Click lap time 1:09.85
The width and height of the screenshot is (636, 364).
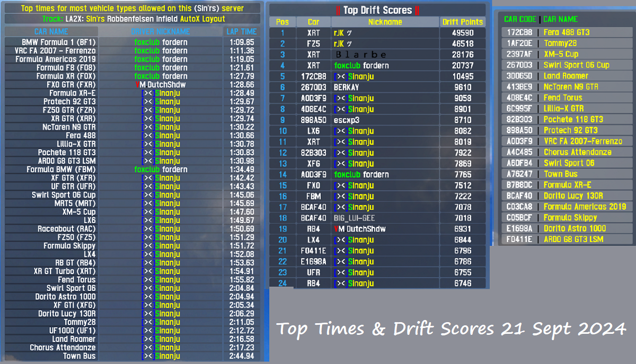coord(242,42)
